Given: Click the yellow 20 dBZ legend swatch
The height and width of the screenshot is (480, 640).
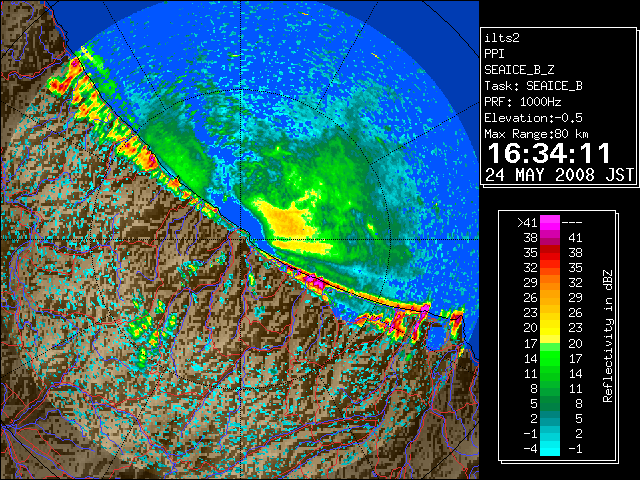Looking at the screenshot, I should pyautogui.click(x=550, y=328).
